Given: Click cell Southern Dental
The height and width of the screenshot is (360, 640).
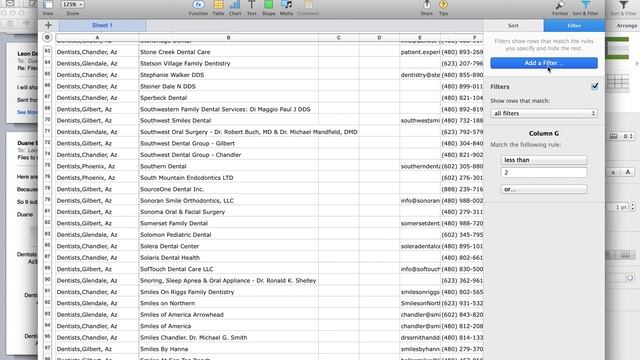Looking at the screenshot, I should point(229,166).
